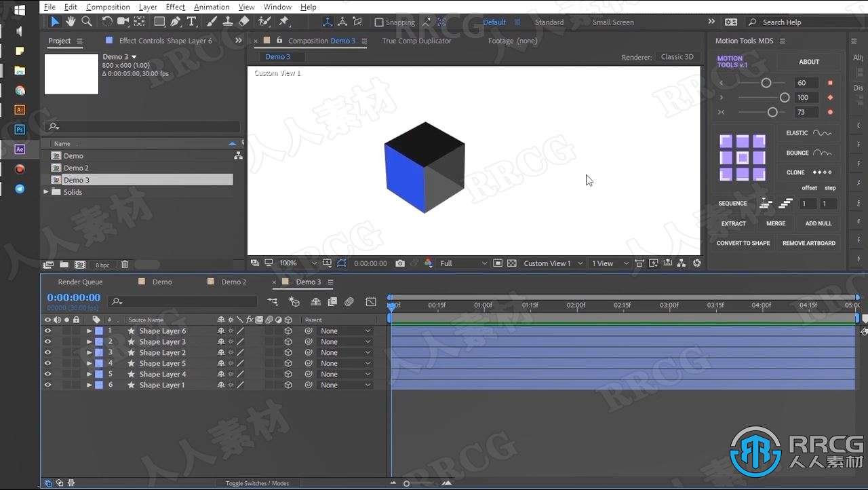This screenshot has height=490, width=868.
Task: Open the Full resolution dropdown
Action: coord(464,263)
